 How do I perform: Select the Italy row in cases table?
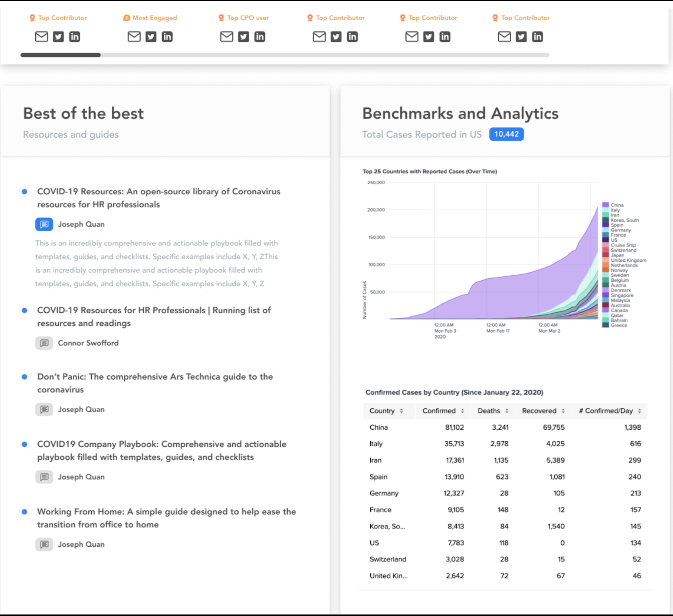point(505,444)
